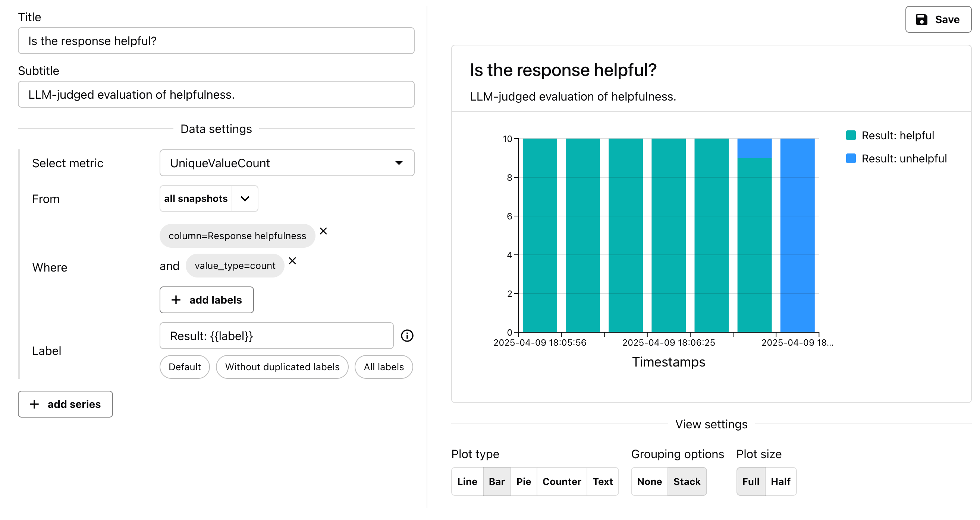This screenshot has width=980, height=520.
Task: Select the Text plot type
Action: point(603,482)
